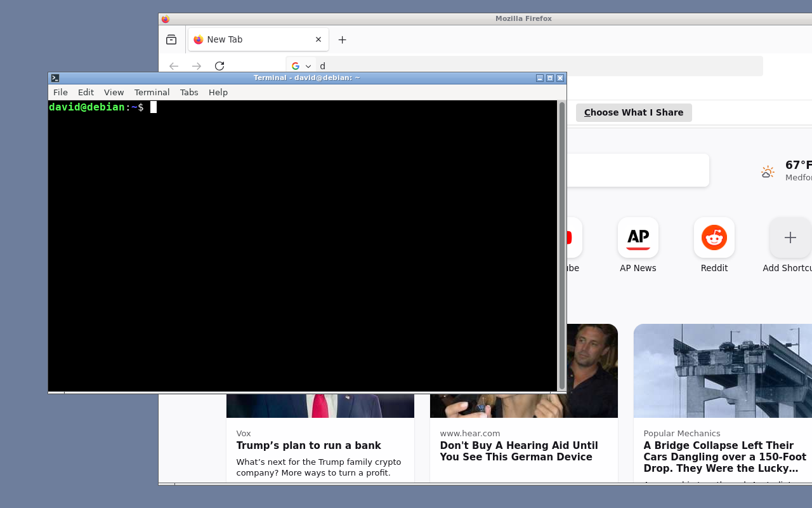
Task: Open the Help menu in Terminal
Action: [x=218, y=92]
